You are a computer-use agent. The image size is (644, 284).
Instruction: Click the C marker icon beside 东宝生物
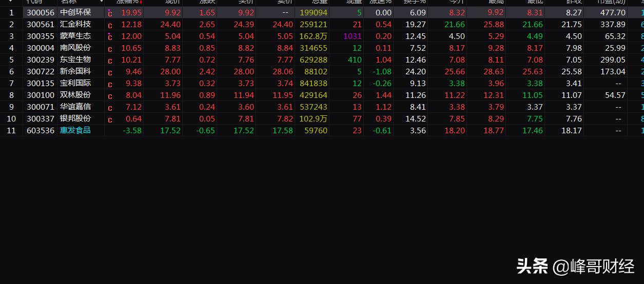point(110,60)
